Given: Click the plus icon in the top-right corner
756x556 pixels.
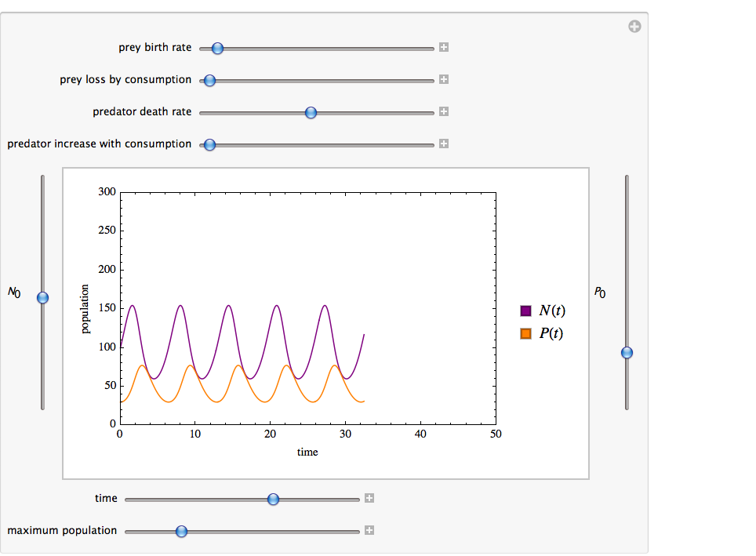Looking at the screenshot, I should 634,27.
